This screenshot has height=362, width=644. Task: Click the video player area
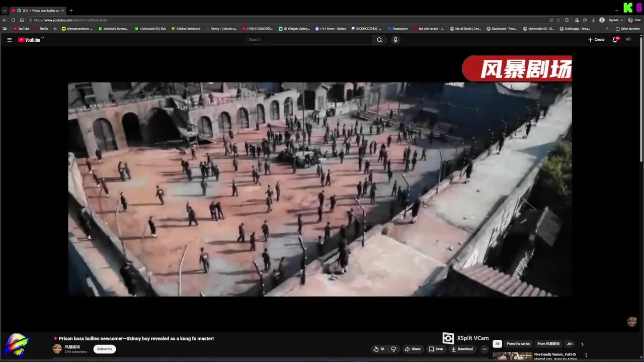pyautogui.click(x=320, y=189)
